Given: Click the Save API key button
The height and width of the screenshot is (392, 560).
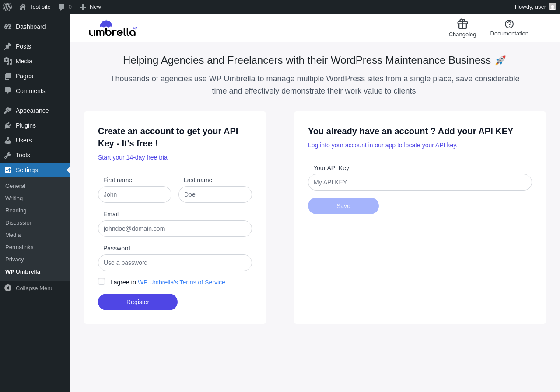Looking at the screenshot, I should (x=343, y=206).
